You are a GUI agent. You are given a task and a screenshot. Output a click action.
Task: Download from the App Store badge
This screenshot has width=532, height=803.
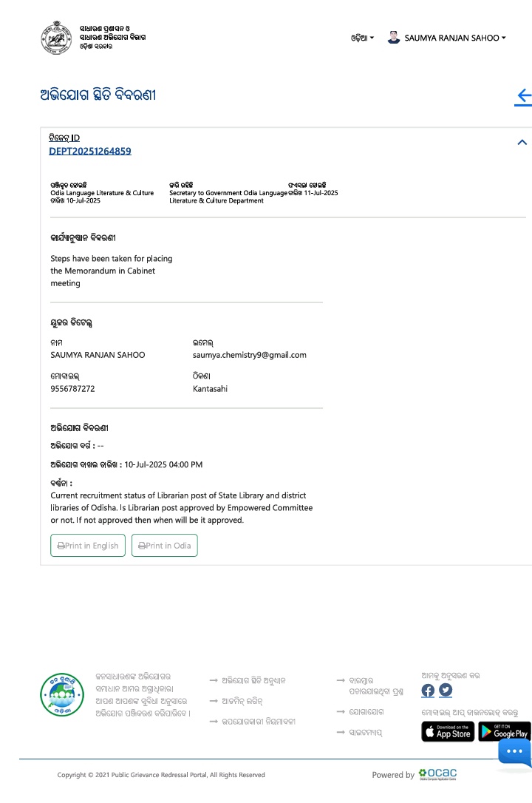pyautogui.click(x=448, y=731)
